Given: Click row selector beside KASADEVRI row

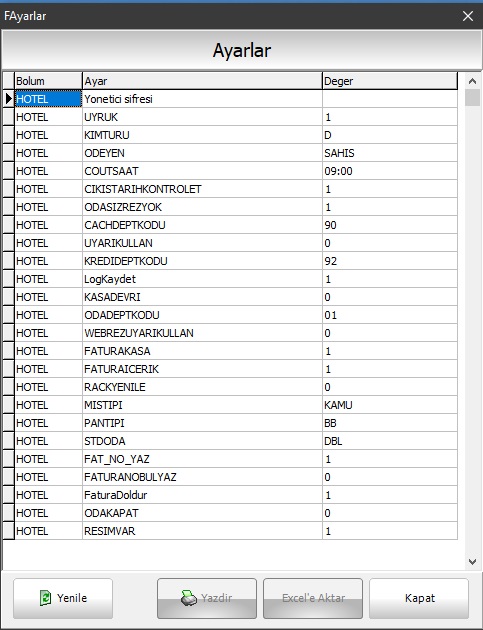Looking at the screenshot, I should pos(8,297).
